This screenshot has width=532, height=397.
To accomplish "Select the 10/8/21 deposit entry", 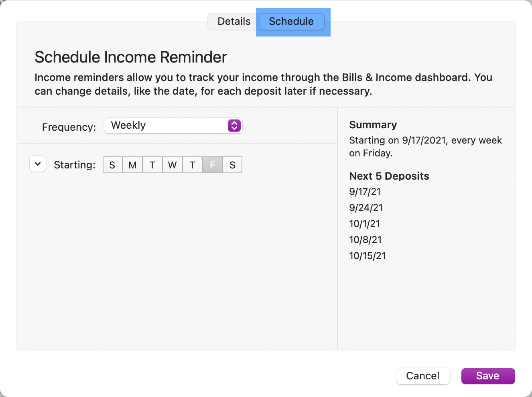I will tap(365, 240).
